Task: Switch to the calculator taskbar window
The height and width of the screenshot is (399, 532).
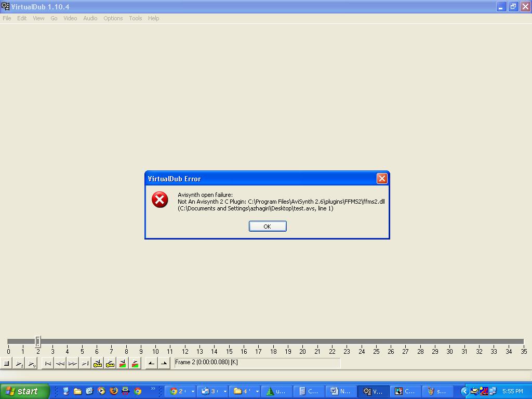Action: [x=309, y=391]
